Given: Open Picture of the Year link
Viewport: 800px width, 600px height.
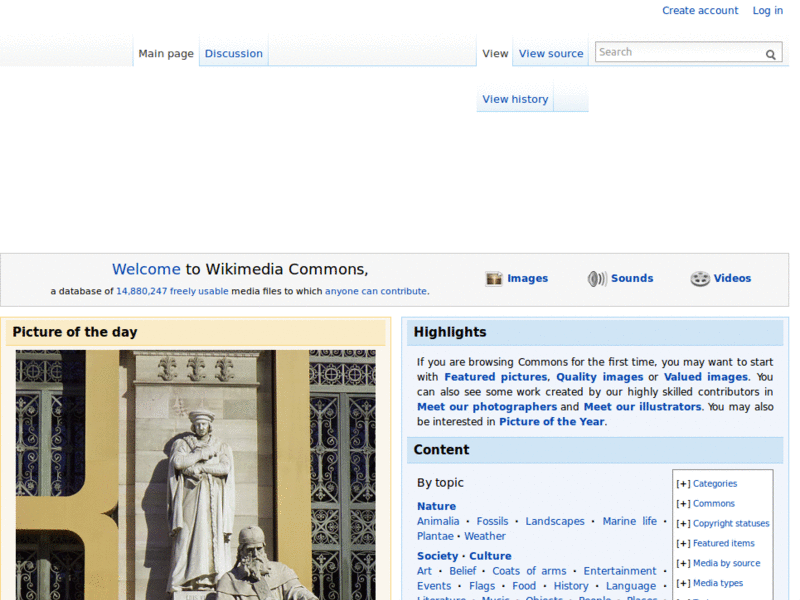Looking at the screenshot, I should (552, 421).
